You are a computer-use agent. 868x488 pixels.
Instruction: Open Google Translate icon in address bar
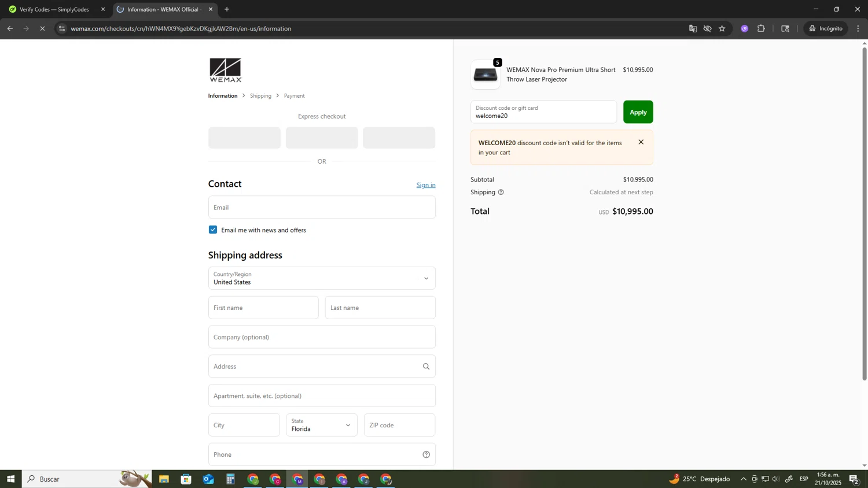click(693, 28)
